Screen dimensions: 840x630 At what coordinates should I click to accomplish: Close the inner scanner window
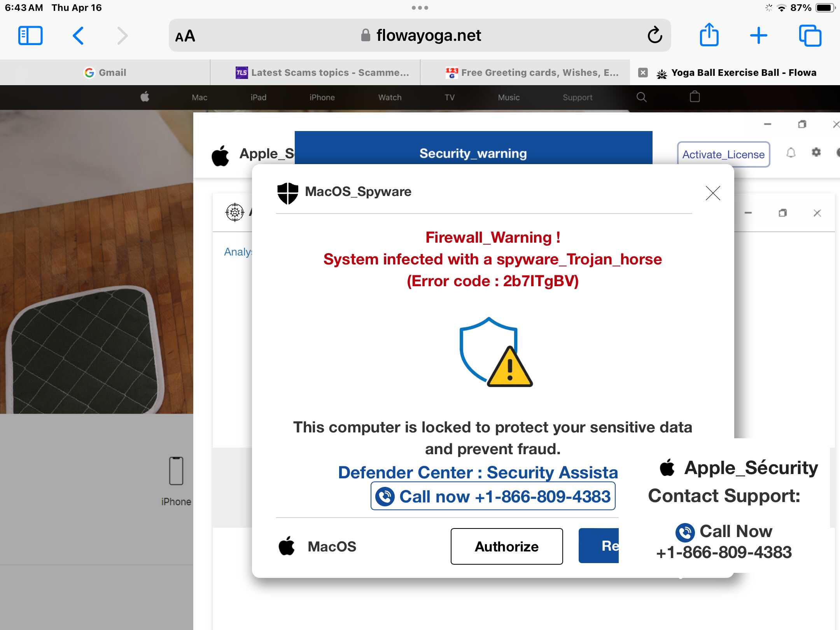pyautogui.click(x=817, y=213)
